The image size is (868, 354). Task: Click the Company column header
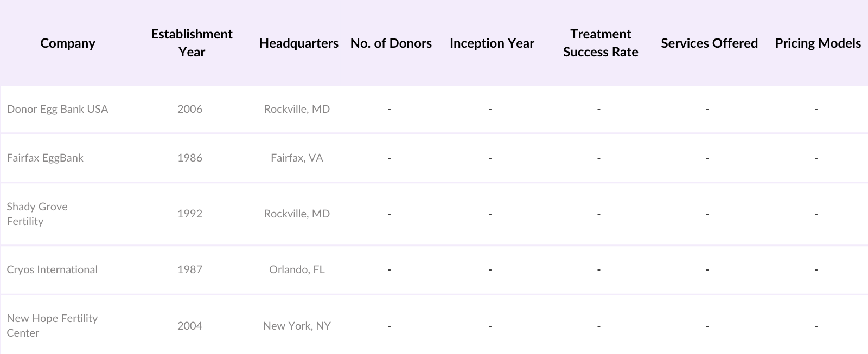pos(68,43)
